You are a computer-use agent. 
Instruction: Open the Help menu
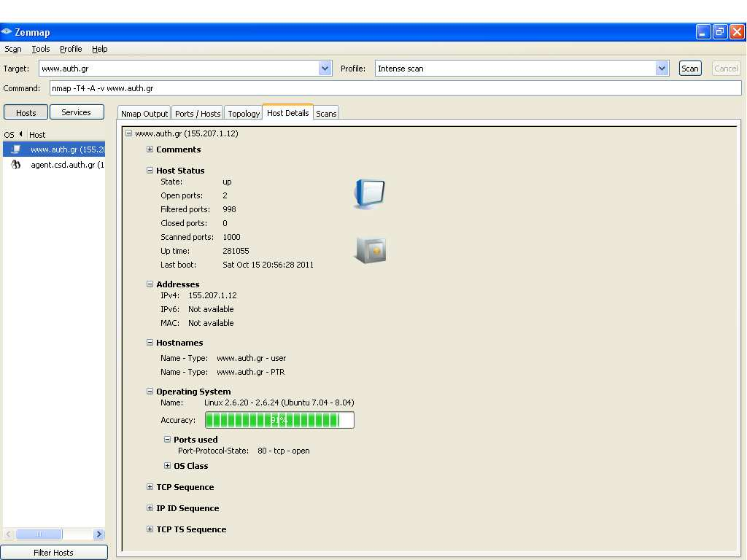[99, 49]
